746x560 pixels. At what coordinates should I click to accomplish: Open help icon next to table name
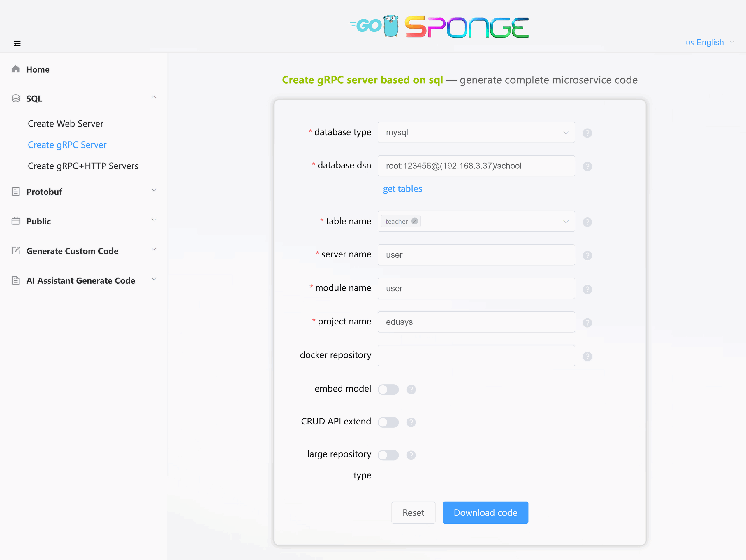(587, 222)
